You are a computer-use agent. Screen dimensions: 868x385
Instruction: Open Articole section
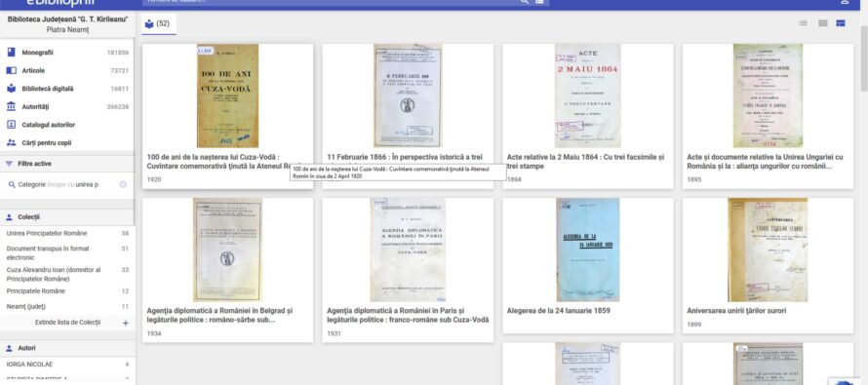tap(67, 71)
